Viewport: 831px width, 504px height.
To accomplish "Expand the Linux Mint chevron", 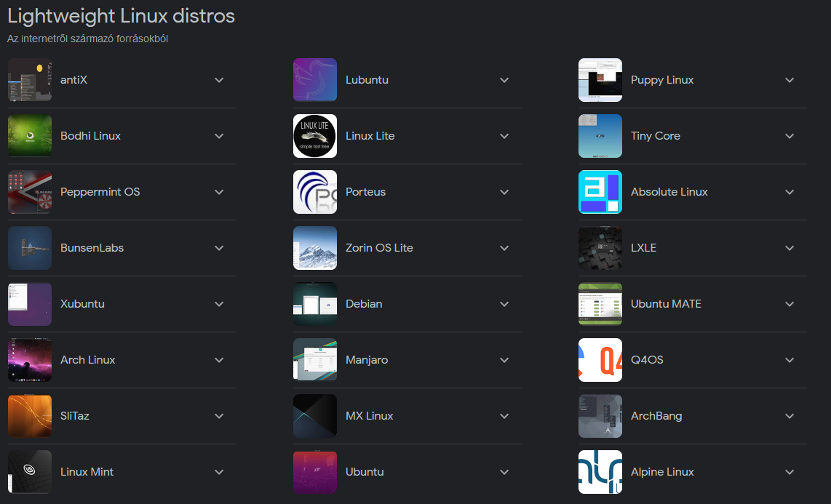I will (x=219, y=472).
